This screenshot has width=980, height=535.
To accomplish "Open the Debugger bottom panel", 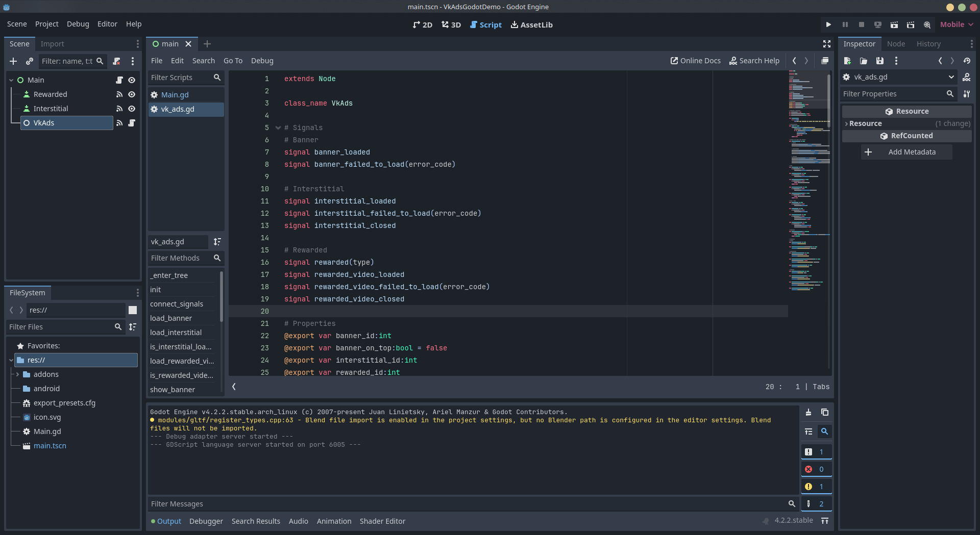I will click(x=206, y=521).
